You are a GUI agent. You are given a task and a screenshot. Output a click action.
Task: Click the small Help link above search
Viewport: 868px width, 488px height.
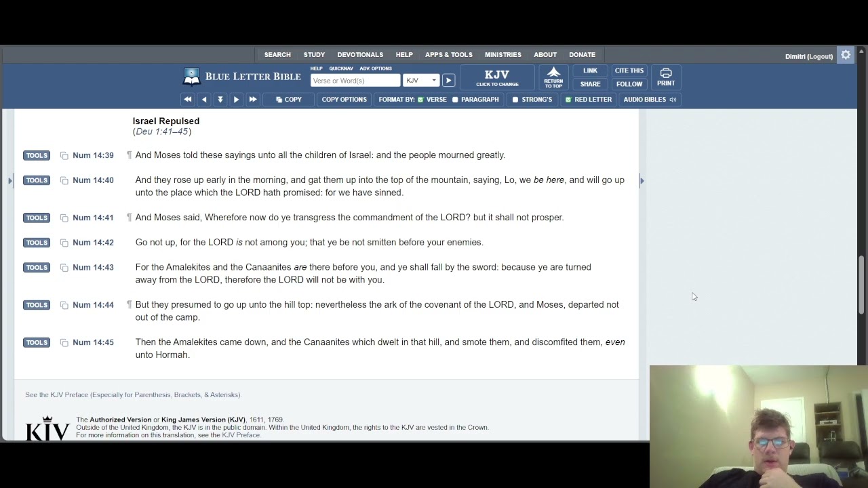coord(317,68)
